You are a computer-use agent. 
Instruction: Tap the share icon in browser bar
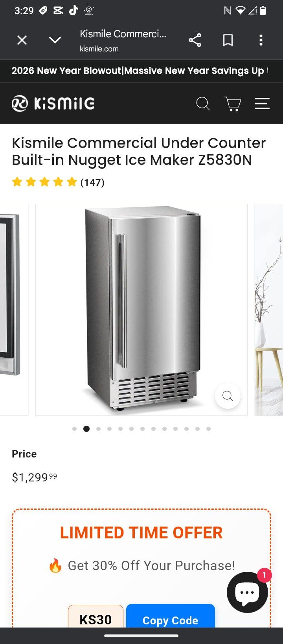195,40
